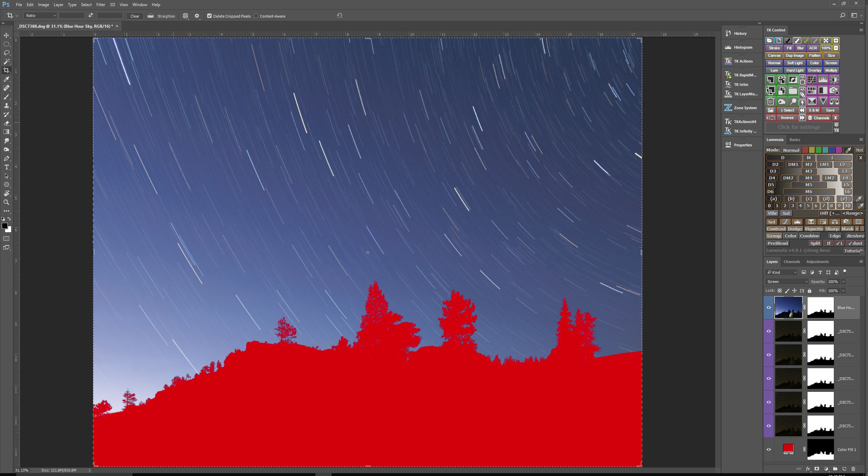Open the crop Ratio preset dropdown

pos(40,16)
